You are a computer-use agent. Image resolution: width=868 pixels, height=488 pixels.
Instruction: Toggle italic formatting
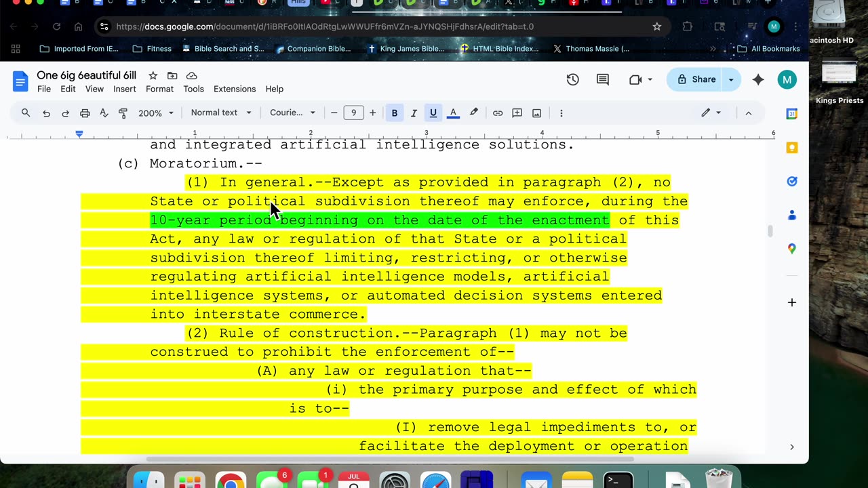click(414, 113)
